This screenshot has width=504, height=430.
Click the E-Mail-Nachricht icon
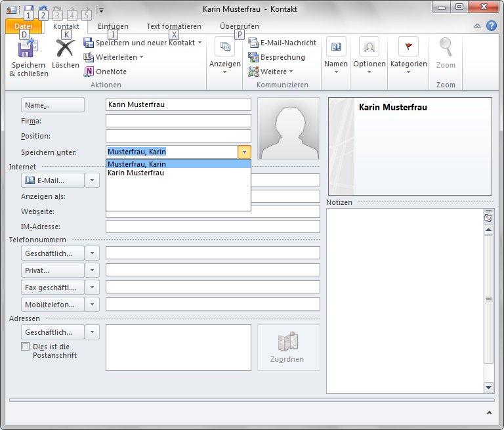click(x=253, y=43)
